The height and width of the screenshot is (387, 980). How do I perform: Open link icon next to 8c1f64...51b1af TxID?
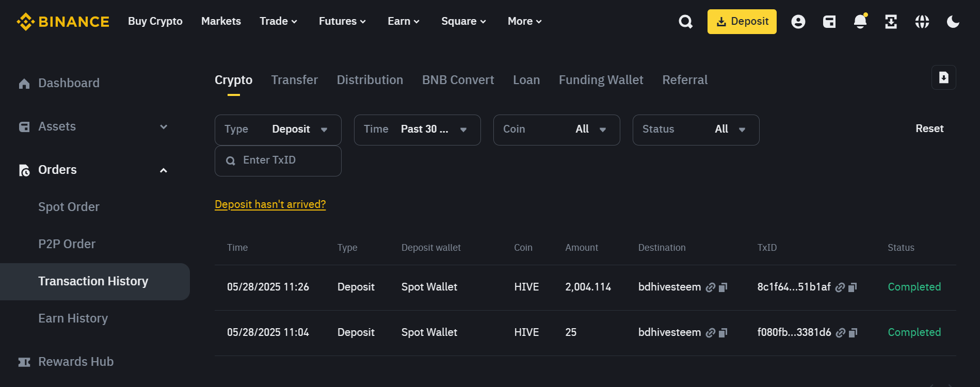click(x=840, y=287)
